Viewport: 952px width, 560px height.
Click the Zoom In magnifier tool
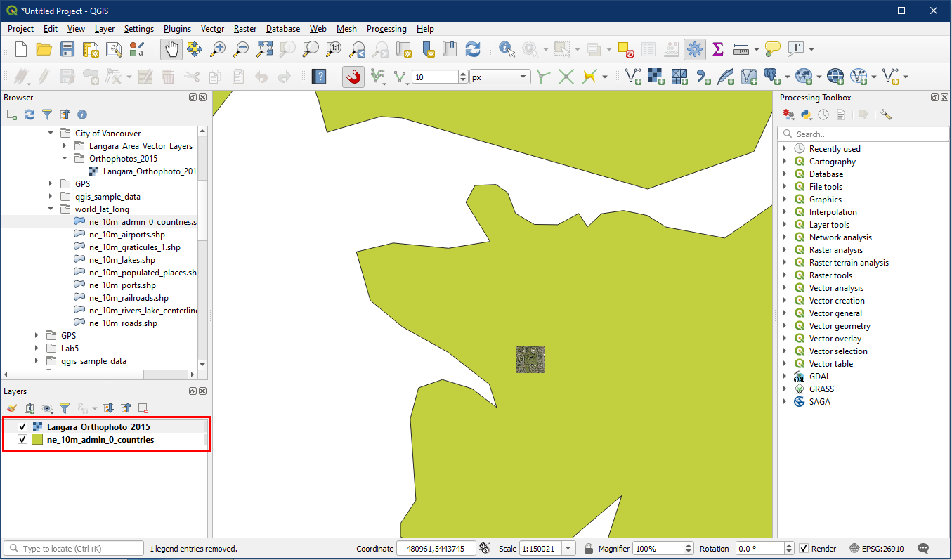219,49
